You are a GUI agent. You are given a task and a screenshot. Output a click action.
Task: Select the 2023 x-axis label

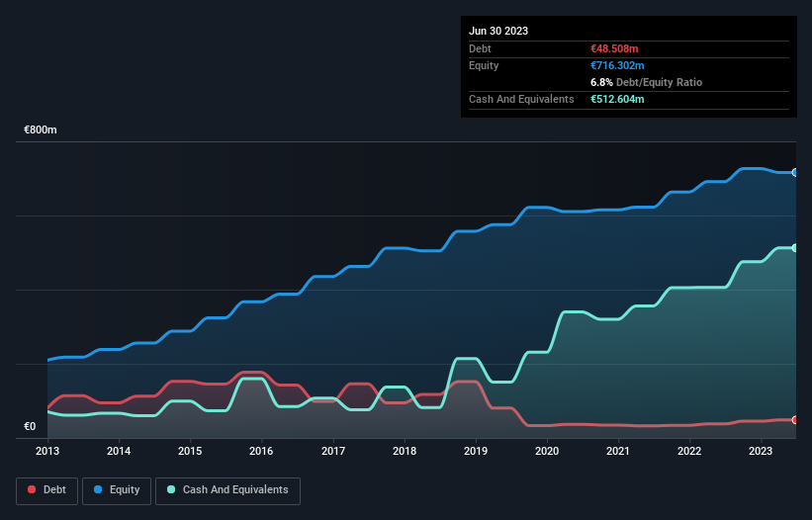761,451
